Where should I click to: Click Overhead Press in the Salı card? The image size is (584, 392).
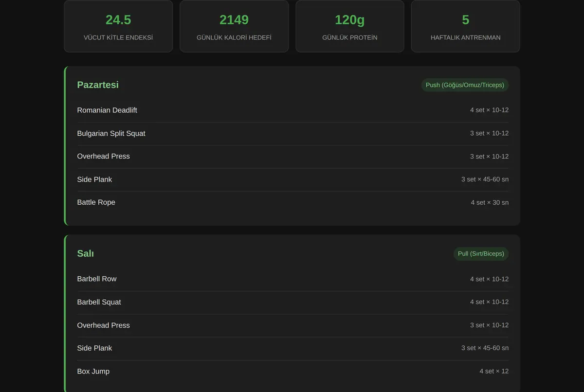(103, 325)
